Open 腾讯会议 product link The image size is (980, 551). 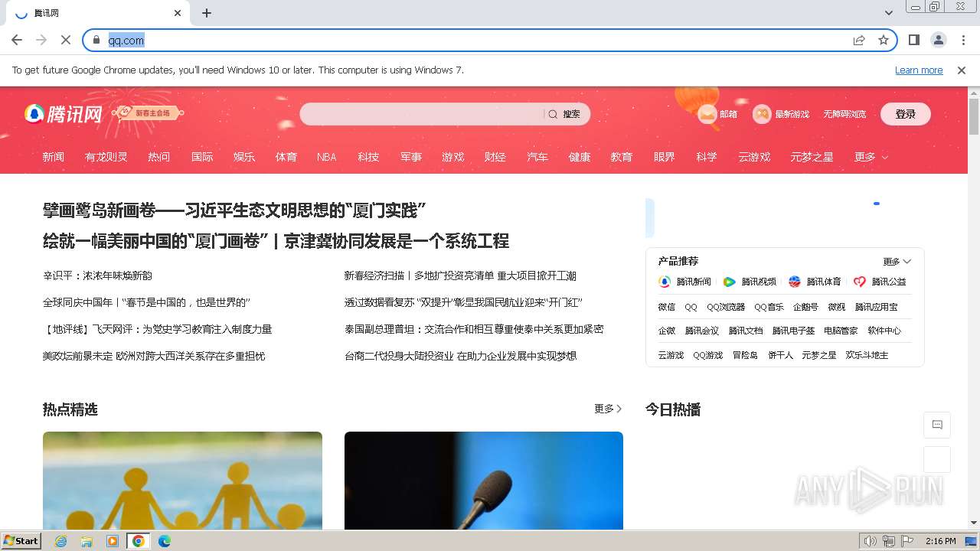click(702, 331)
